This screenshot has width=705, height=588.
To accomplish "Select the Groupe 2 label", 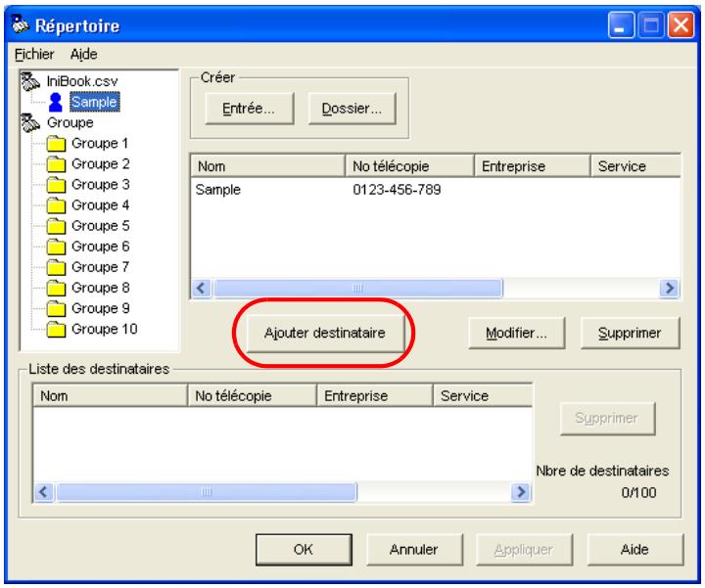I will tap(100, 164).
